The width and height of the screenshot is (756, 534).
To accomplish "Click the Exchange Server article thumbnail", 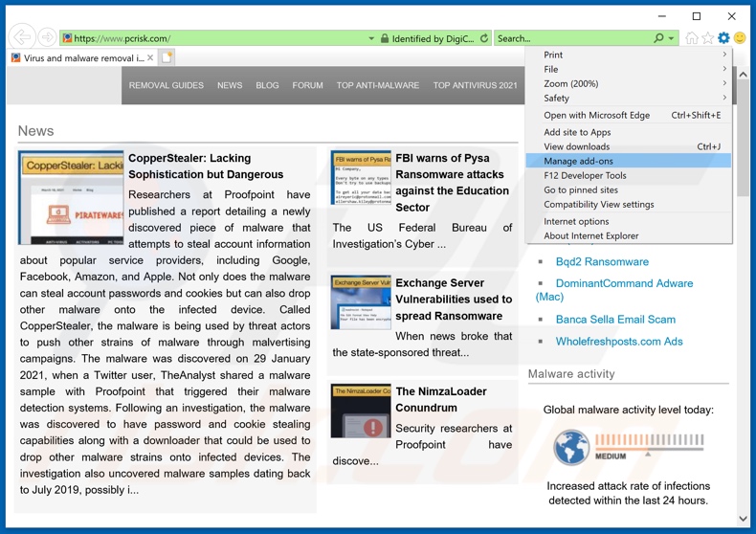I will click(361, 301).
